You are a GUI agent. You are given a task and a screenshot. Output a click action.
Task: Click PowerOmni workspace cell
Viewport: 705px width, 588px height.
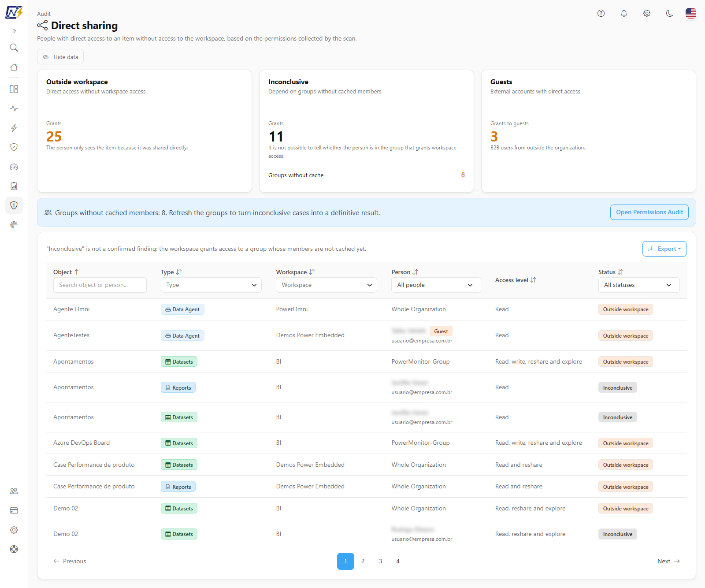pos(292,309)
